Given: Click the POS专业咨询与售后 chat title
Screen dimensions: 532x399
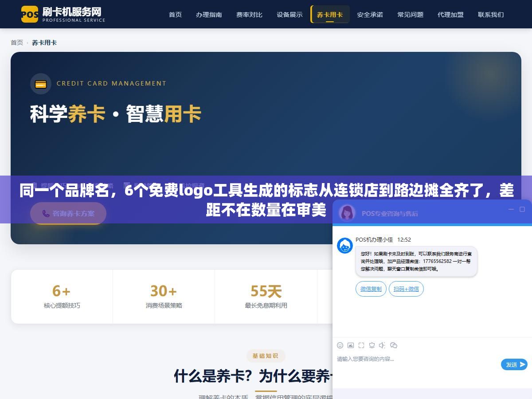Looking at the screenshot, I should 390,213.
